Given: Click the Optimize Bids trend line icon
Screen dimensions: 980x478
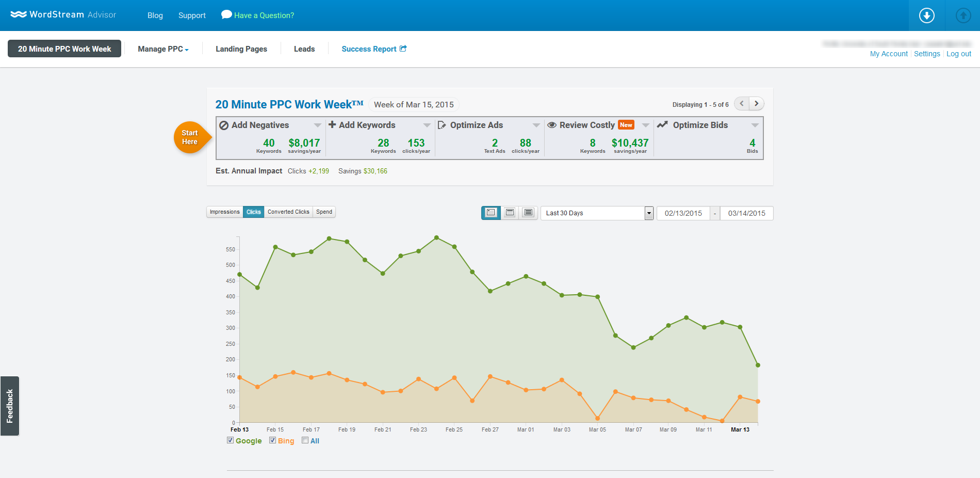Looking at the screenshot, I should point(662,124).
